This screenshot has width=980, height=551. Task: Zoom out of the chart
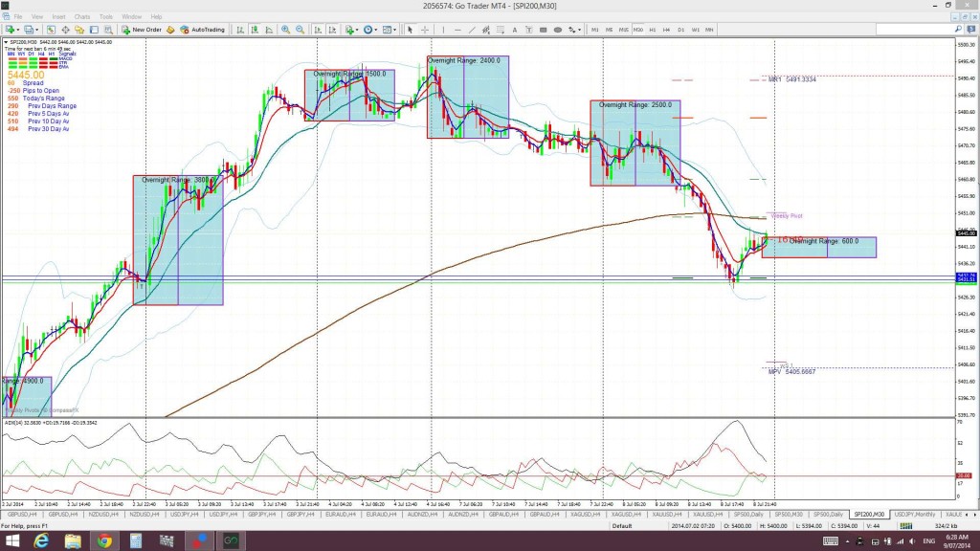300,30
